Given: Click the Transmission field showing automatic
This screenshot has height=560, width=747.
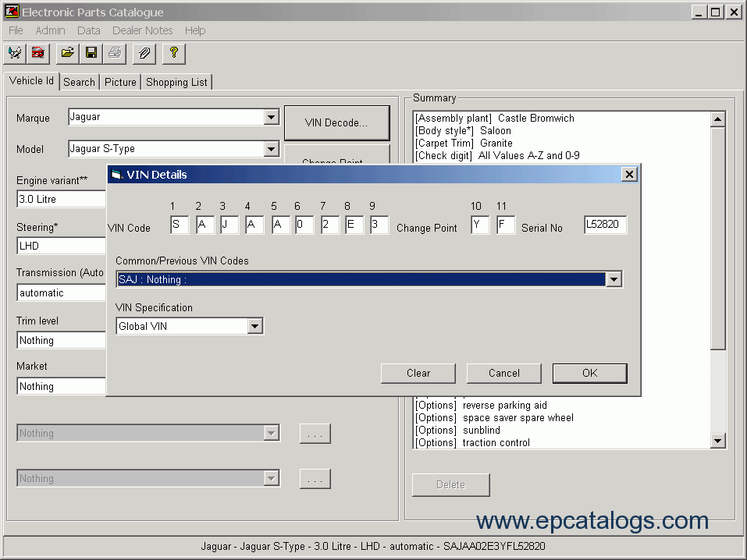Looking at the screenshot, I should point(61,292).
